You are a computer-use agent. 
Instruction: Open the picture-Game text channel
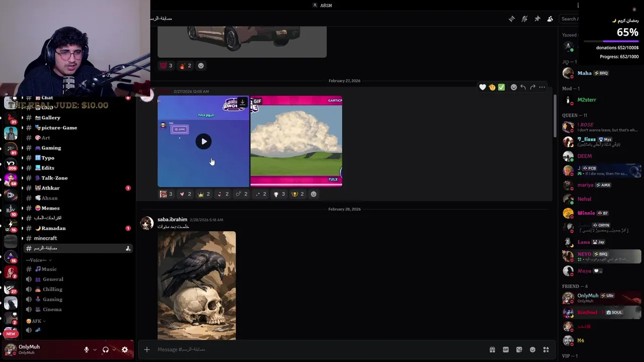(x=78, y=128)
